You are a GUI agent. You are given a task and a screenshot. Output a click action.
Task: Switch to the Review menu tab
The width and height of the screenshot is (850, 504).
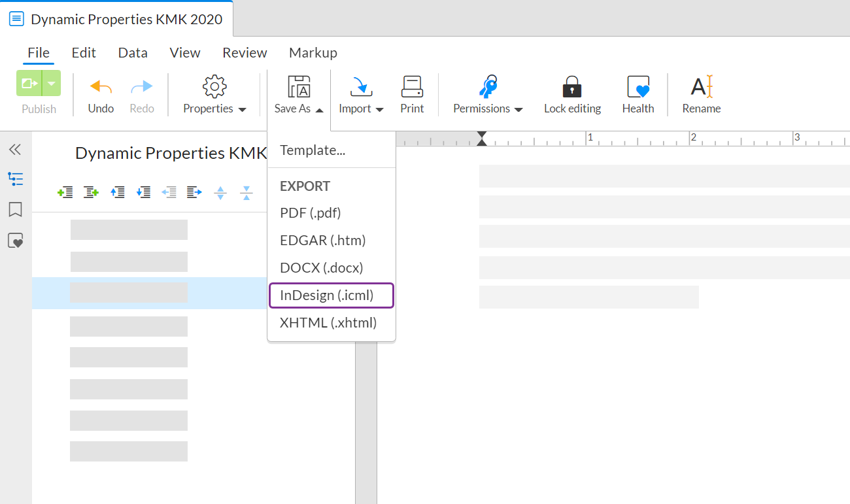tap(245, 53)
